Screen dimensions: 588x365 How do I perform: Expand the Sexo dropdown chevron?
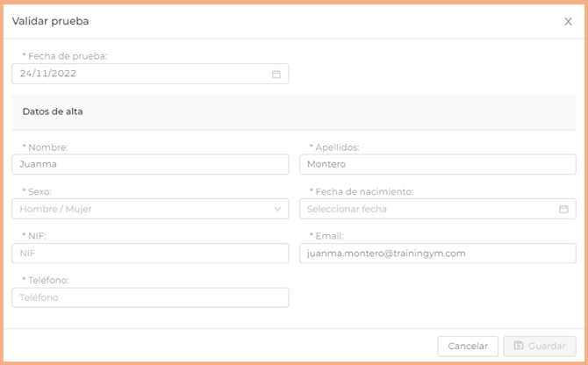pyautogui.click(x=277, y=209)
